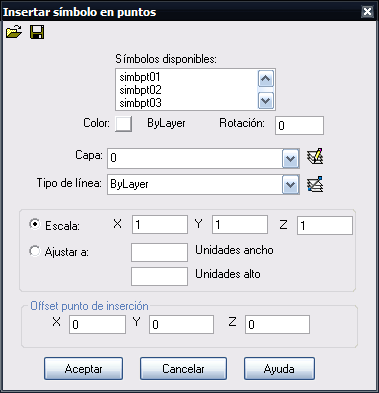Move down through the symbol list with the arrow
Image resolution: width=379 pixels, height=393 pixels.
[266, 100]
